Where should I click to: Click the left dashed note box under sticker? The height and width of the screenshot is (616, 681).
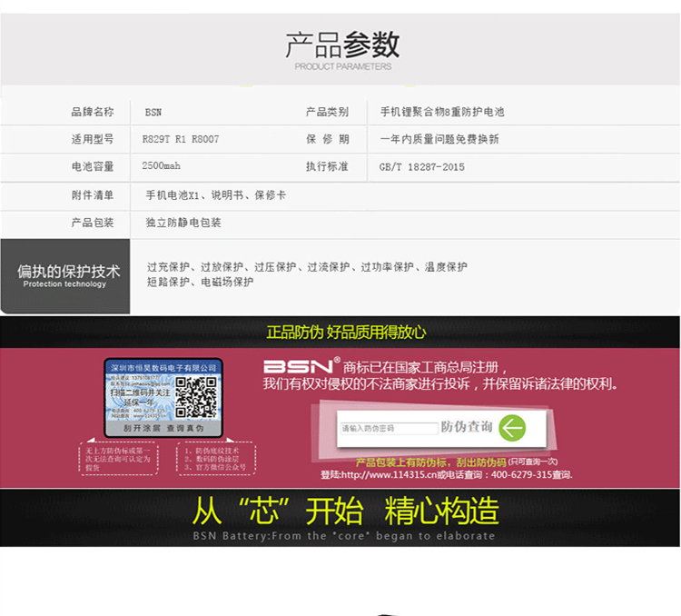click(x=119, y=459)
